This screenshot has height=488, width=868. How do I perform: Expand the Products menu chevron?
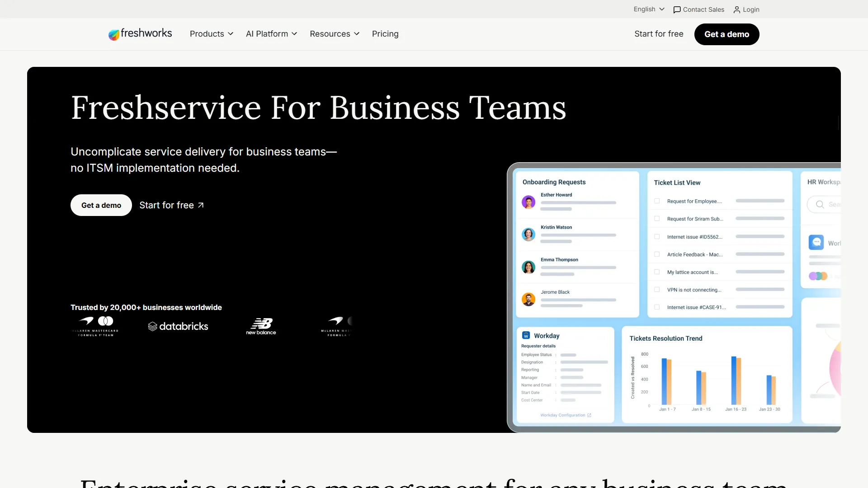pos(231,34)
